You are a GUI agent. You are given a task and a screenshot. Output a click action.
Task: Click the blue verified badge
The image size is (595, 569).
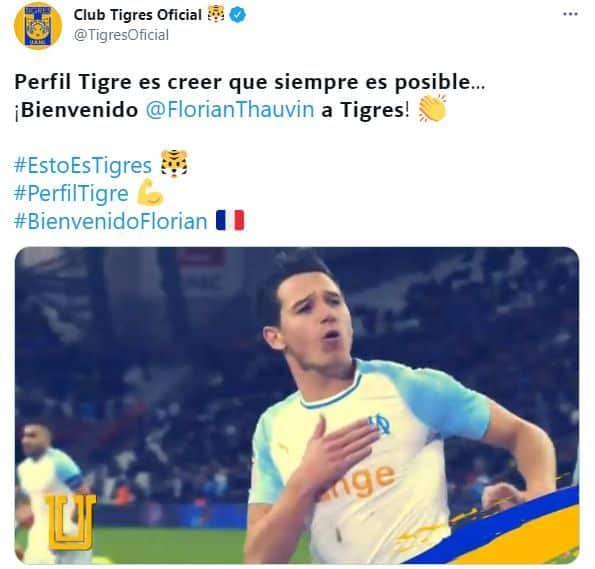pyautogui.click(x=238, y=15)
